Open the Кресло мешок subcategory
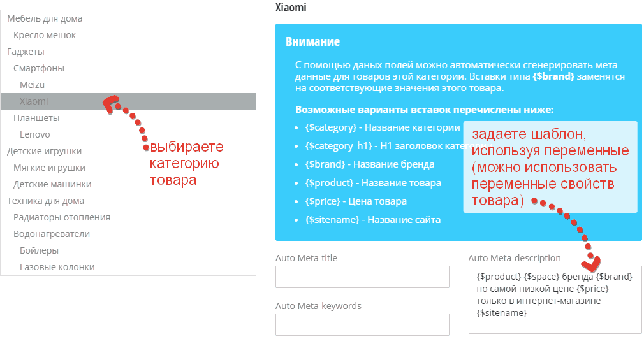The image size is (644, 339). point(45,35)
